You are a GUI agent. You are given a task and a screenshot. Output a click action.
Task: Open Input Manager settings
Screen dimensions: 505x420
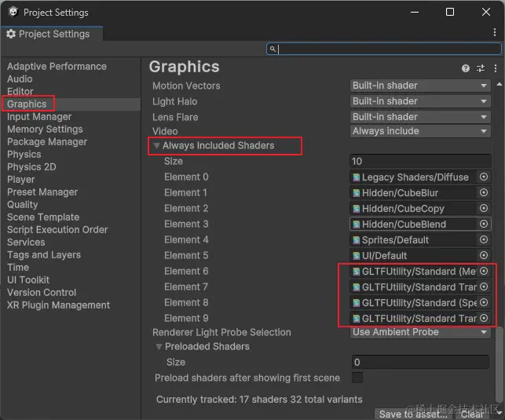pyautogui.click(x=39, y=116)
